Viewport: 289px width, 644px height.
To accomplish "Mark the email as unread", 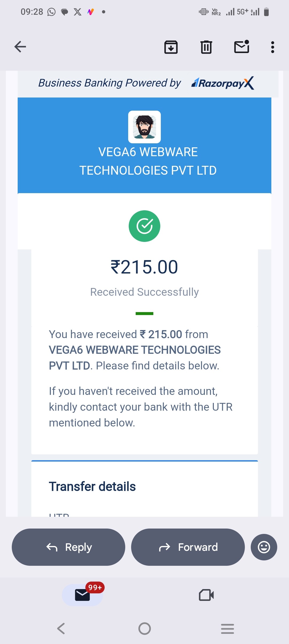I will [x=242, y=47].
